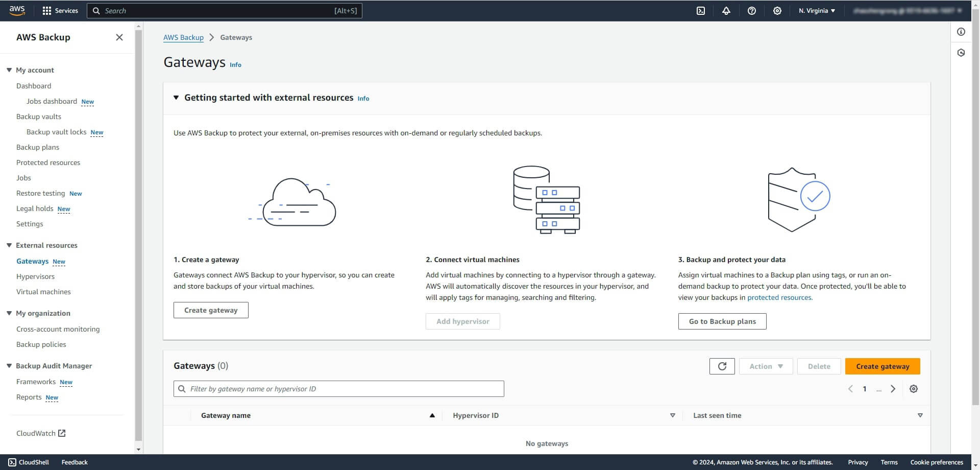The height and width of the screenshot is (470, 980).
Task: Open the notifications bell
Action: click(726, 11)
